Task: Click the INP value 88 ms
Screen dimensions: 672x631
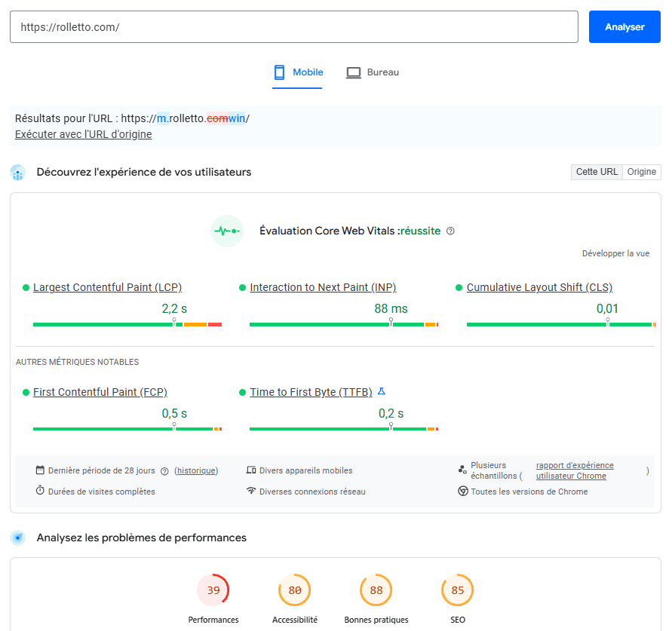Action: click(391, 308)
